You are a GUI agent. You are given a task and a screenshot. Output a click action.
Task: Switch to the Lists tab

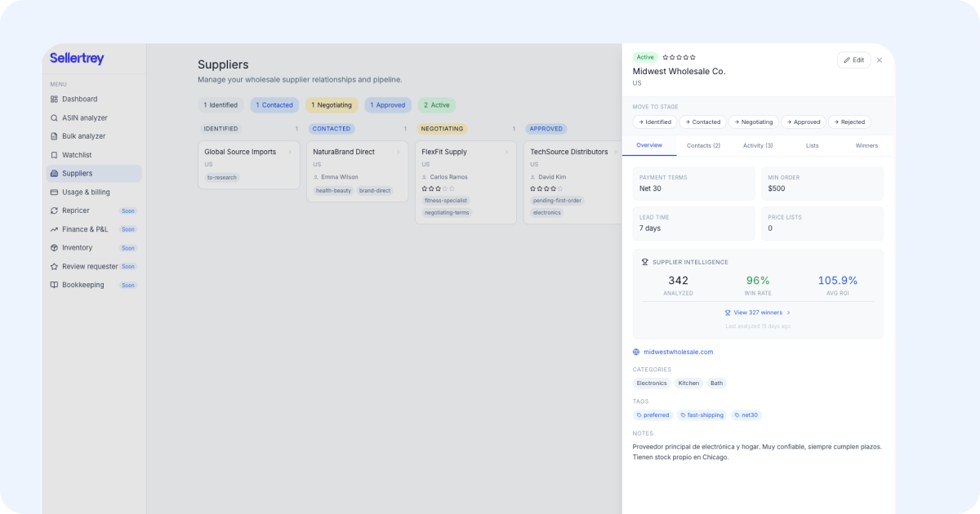813,145
